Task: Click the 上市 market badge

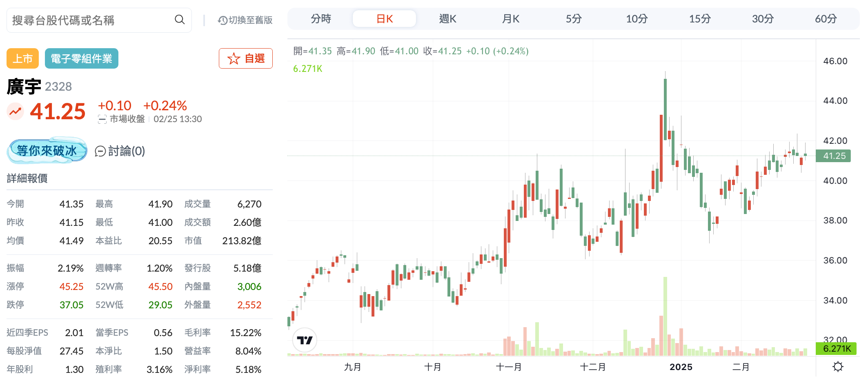Action: pos(22,58)
